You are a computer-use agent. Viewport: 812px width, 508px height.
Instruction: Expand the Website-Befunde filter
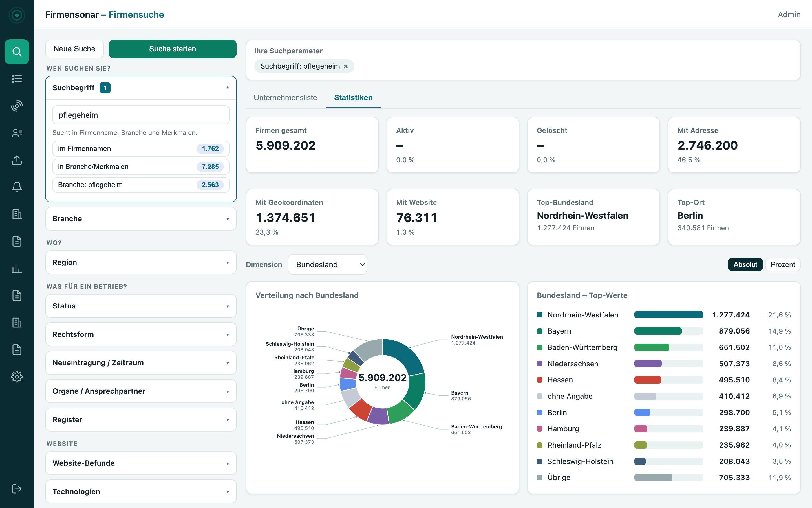coord(141,463)
